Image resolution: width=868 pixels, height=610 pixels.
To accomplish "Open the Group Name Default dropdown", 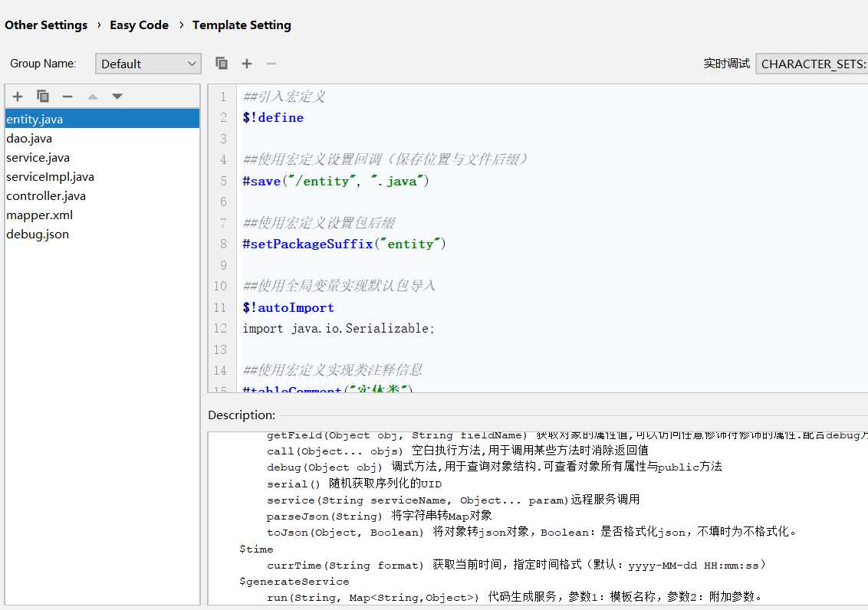I will click(148, 64).
